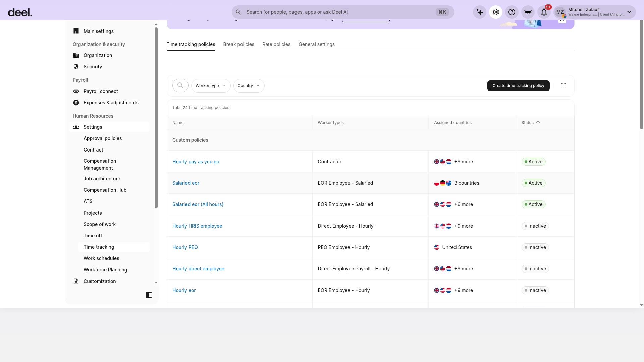Open Compensation Hub in sidebar

(105, 190)
